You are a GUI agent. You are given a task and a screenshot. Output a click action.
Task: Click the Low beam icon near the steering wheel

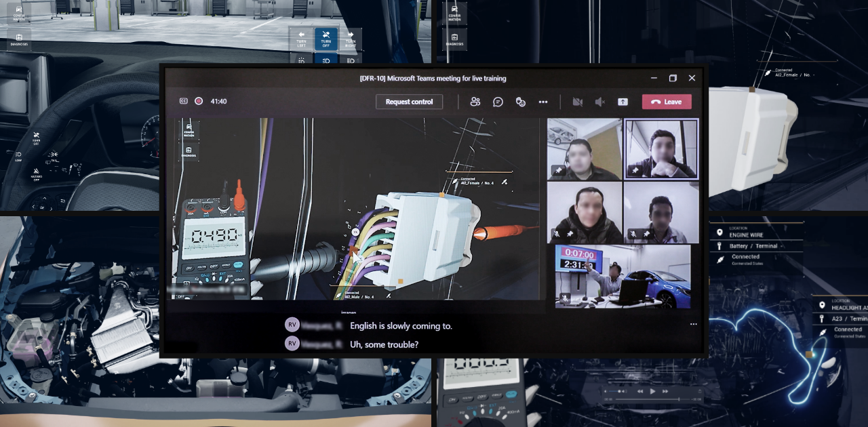point(17,157)
